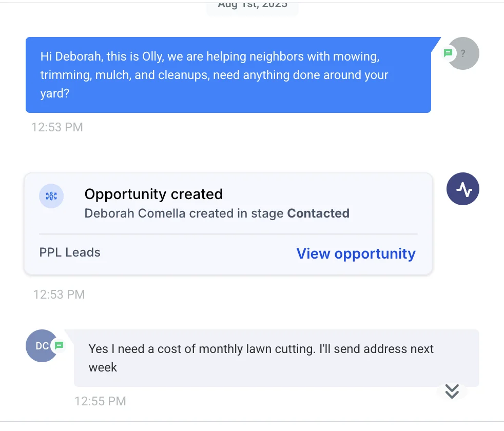Screen dimensions: 504x431
Task: Click the divider line inside opportunity card
Action: pyautogui.click(x=228, y=234)
